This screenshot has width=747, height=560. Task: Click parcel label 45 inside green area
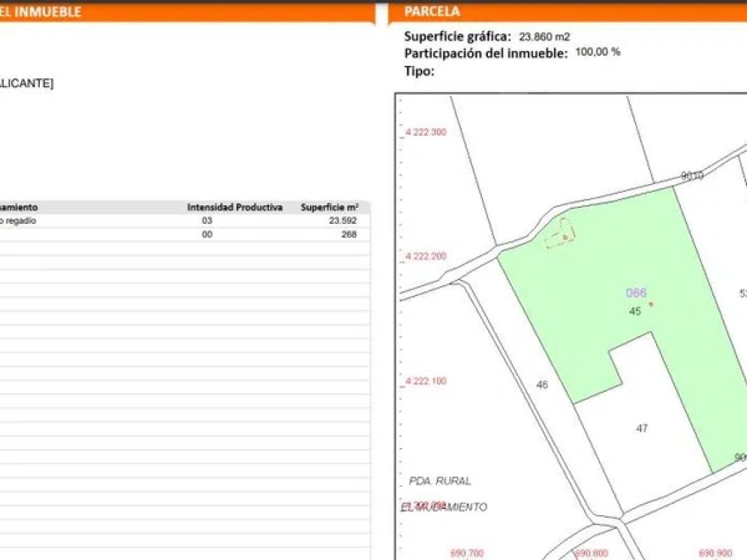[635, 311]
